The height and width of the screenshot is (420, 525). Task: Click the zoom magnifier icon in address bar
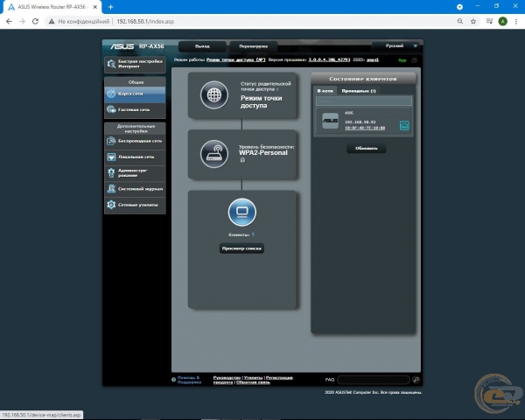pos(460,21)
